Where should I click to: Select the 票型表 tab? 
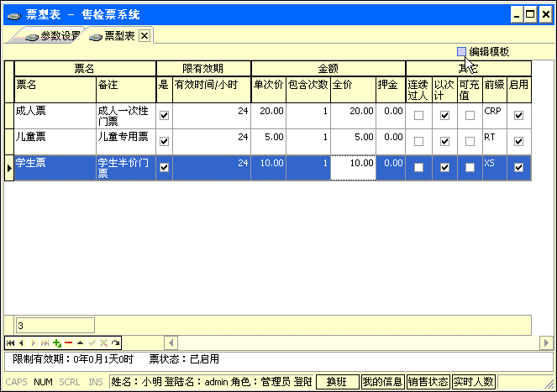[116, 36]
